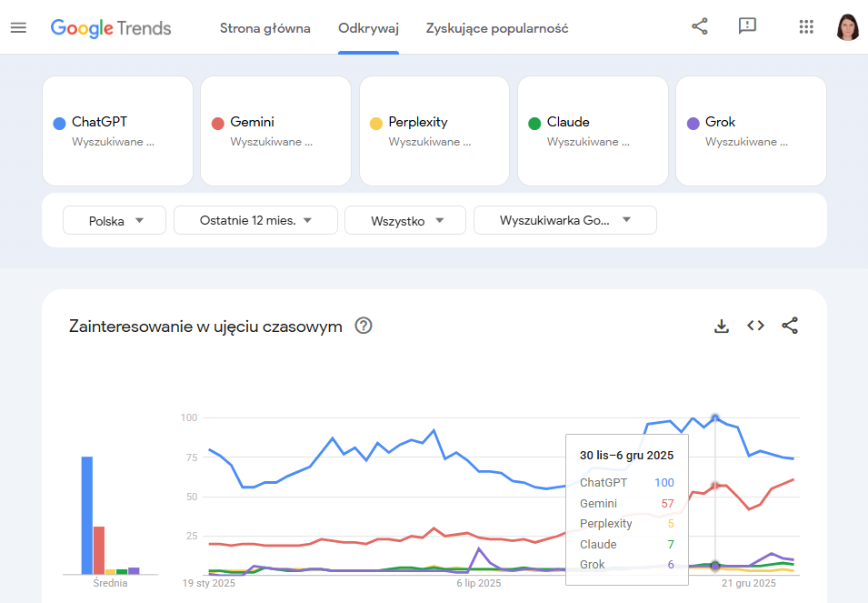Switch to Zyskujące popularność tab
Image resolution: width=868 pixels, height=603 pixels.
point(497,28)
